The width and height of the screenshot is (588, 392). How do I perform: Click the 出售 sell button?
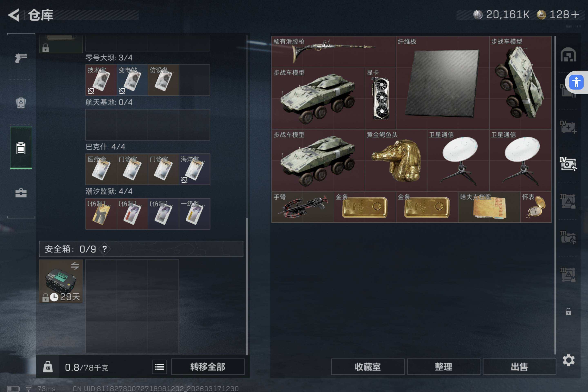(519, 367)
